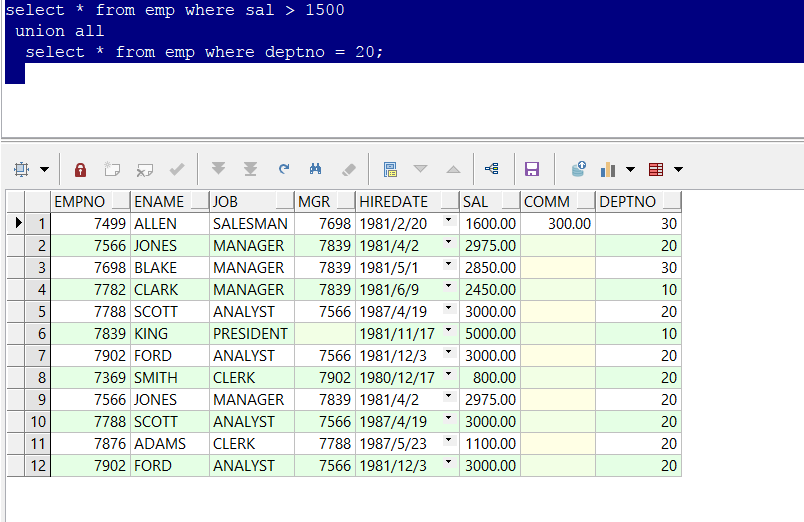Click the export query results database icon
804x522 pixels.
(579, 169)
